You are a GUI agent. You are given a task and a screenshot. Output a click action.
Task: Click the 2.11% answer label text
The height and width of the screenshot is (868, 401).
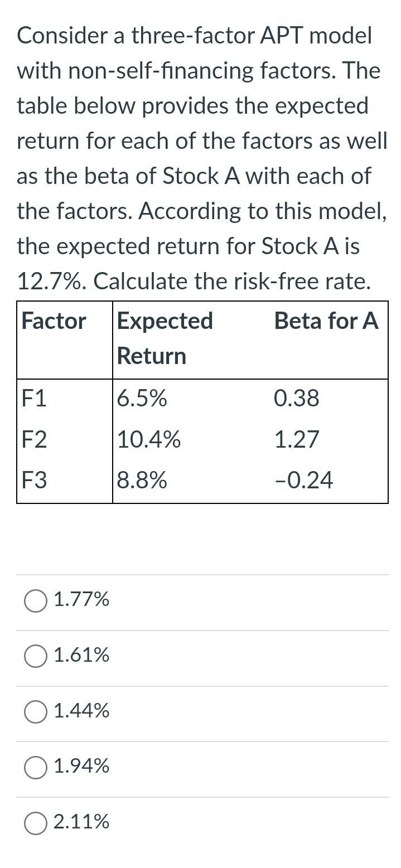80,822
